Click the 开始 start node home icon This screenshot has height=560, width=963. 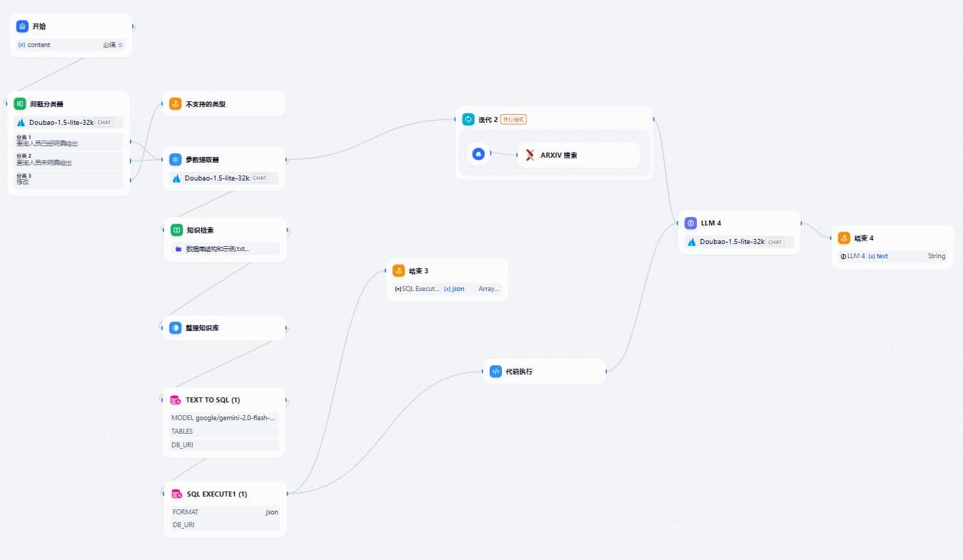pos(22,26)
